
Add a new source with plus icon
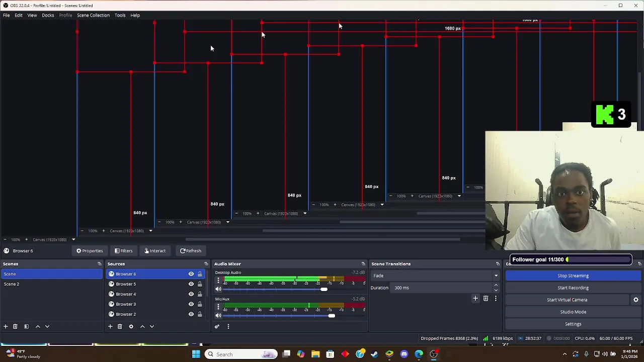pos(110,326)
